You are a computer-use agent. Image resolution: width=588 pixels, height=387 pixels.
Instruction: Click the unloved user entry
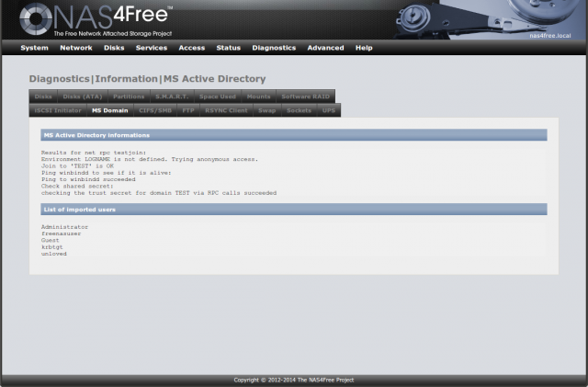tap(54, 254)
